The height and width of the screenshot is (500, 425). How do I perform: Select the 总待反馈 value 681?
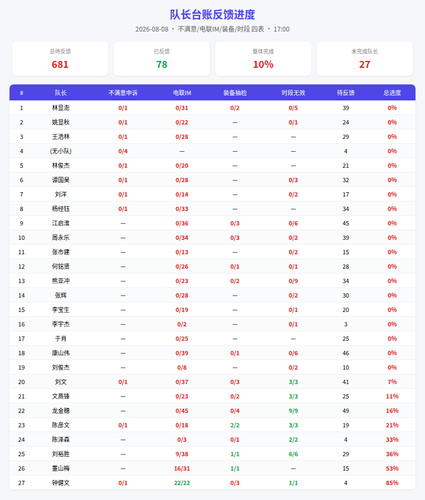coord(60,64)
